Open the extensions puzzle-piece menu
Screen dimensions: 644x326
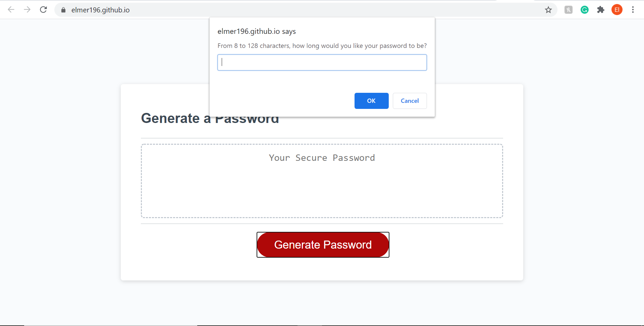click(601, 10)
